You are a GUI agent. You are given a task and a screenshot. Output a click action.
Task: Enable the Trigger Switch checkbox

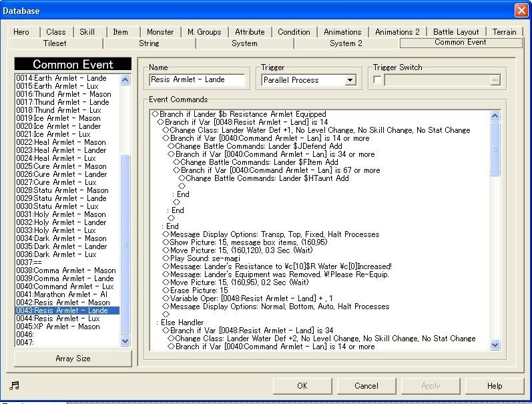pos(378,80)
